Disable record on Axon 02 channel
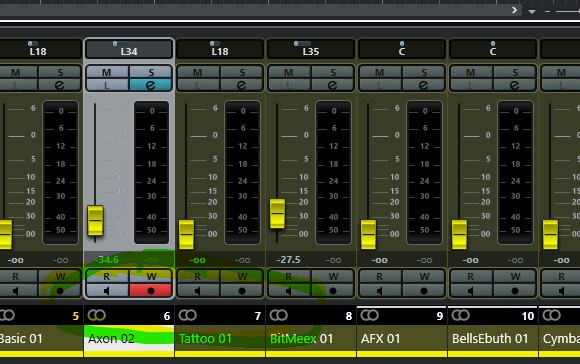Image resolution: width=580 pixels, height=364 pixels. (x=151, y=291)
